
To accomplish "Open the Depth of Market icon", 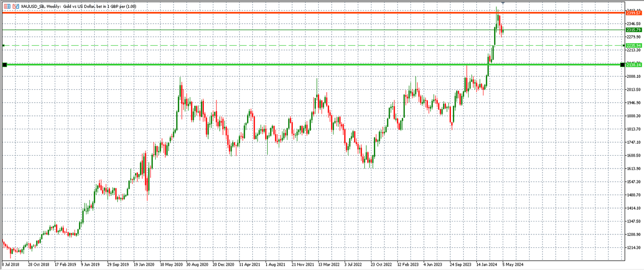I will click(x=16, y=7).
